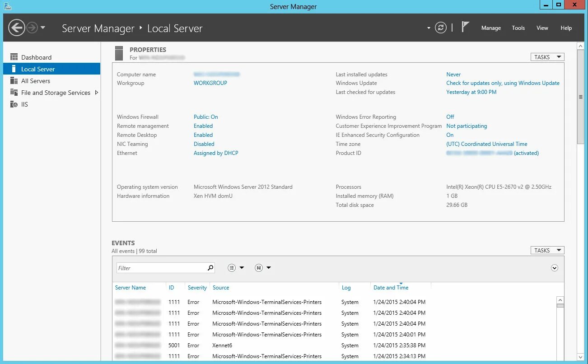The image size is (588, 364).
Task: Click the forward navigation arrow
Action: coord(32,28)
